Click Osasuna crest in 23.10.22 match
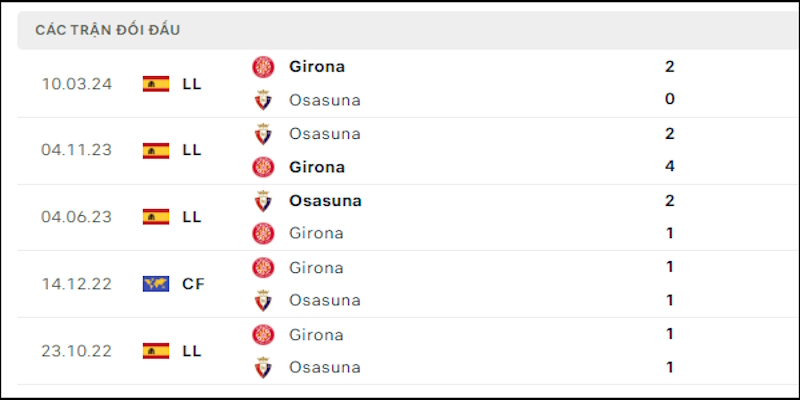Viewport: 800px width, 400px height. coord(263,367)
